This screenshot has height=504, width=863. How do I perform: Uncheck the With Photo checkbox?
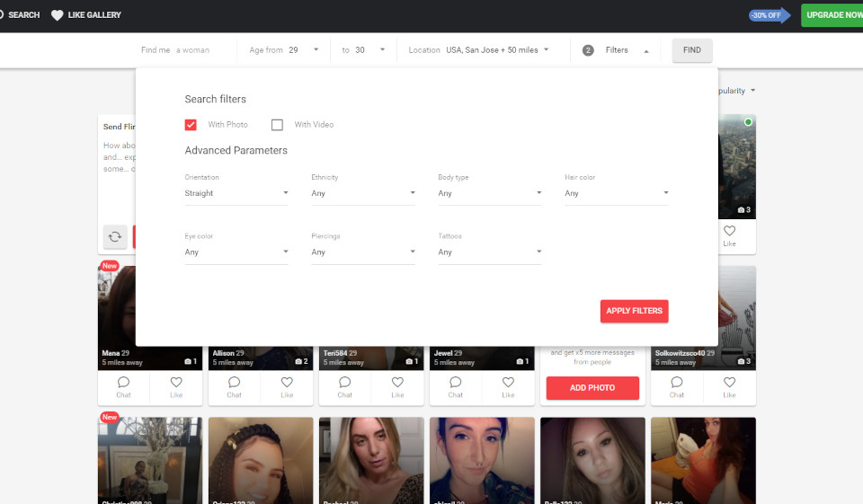191,125
